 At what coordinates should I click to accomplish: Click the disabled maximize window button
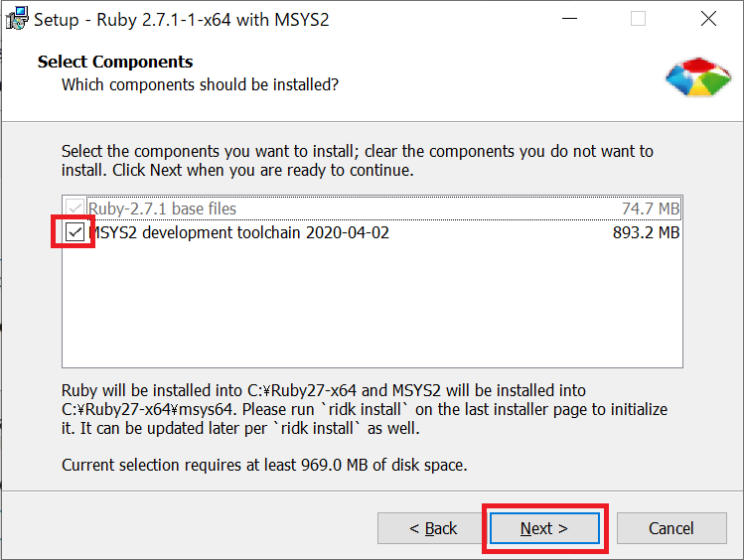(638, 19)
